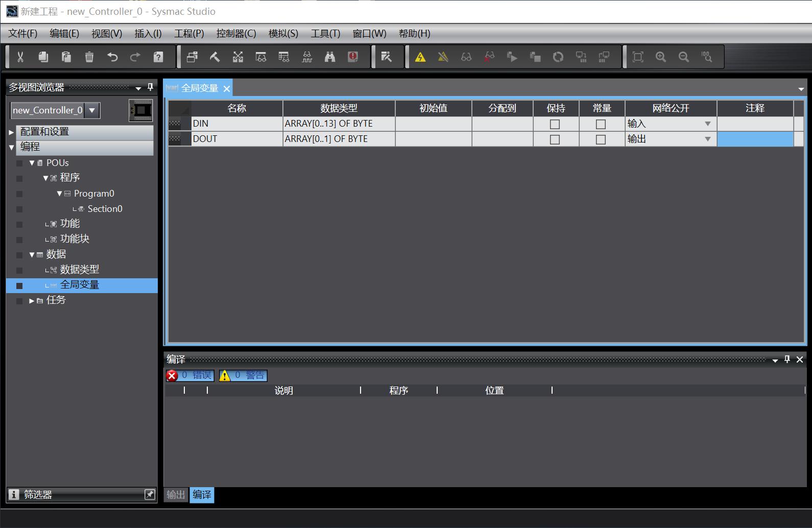
Task: Open 网络公开 dropdown for DIN row
Action: (708, 124)
